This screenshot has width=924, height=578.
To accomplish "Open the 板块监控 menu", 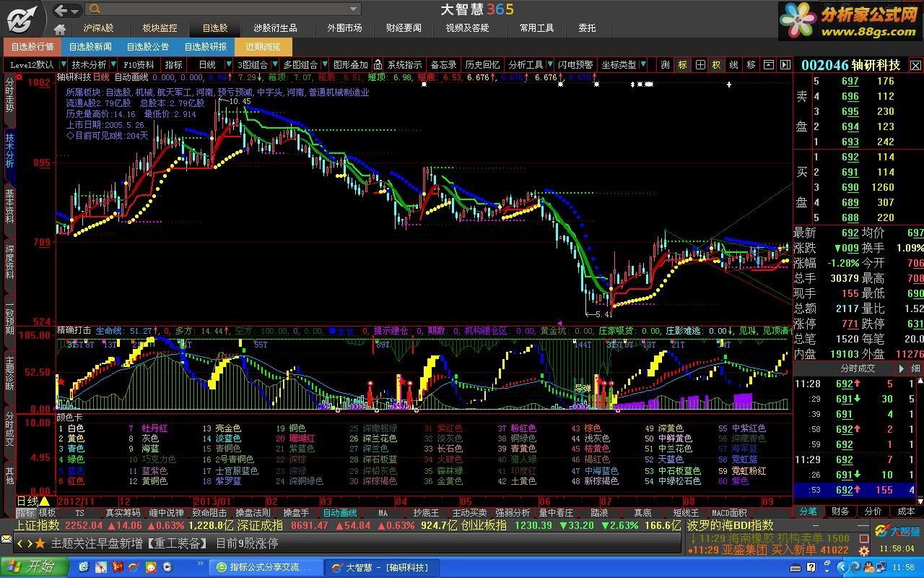I will coord(159,27).
